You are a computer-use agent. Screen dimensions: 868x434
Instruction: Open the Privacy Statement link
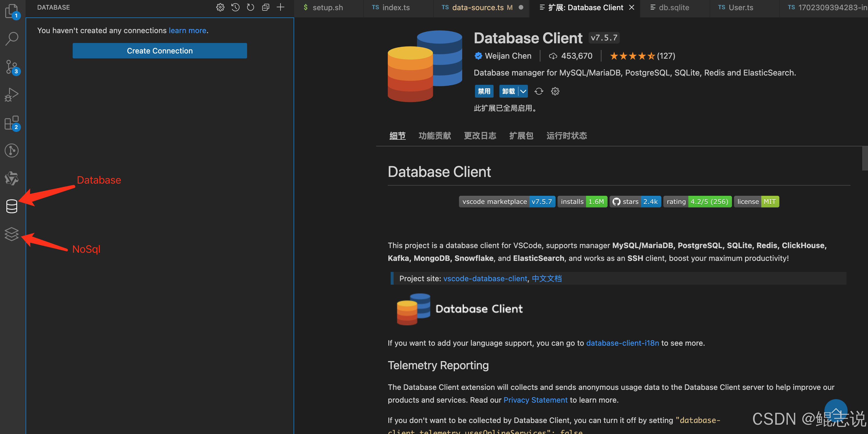click(535, 400)
